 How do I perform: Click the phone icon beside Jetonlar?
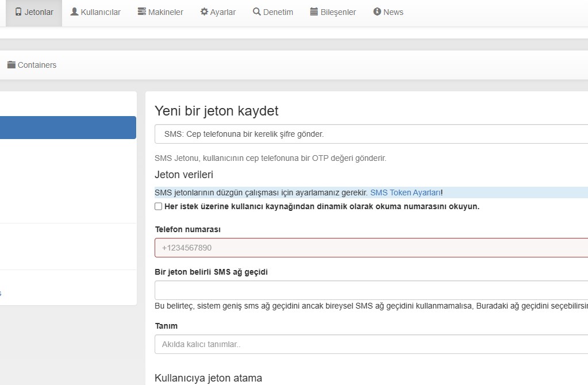18,11
